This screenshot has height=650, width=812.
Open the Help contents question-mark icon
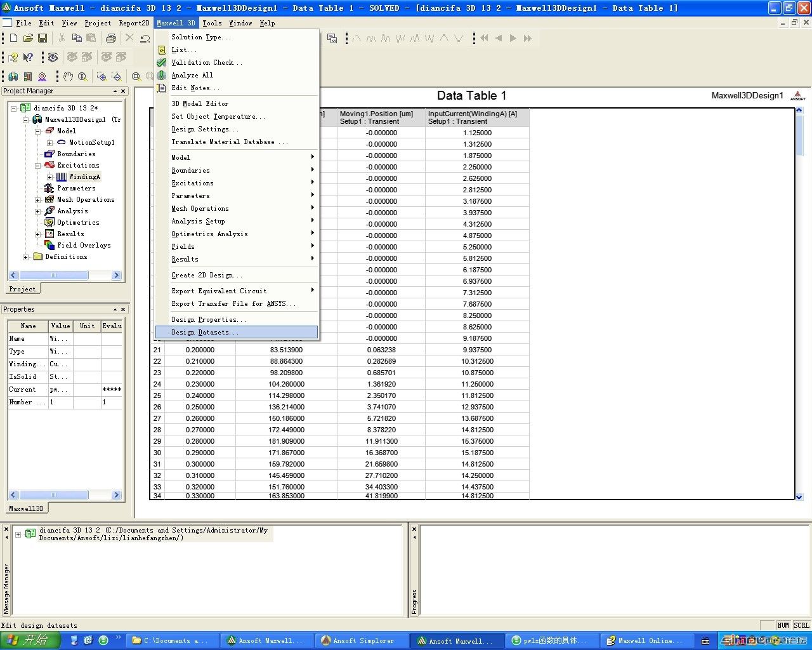click(13, 57)
